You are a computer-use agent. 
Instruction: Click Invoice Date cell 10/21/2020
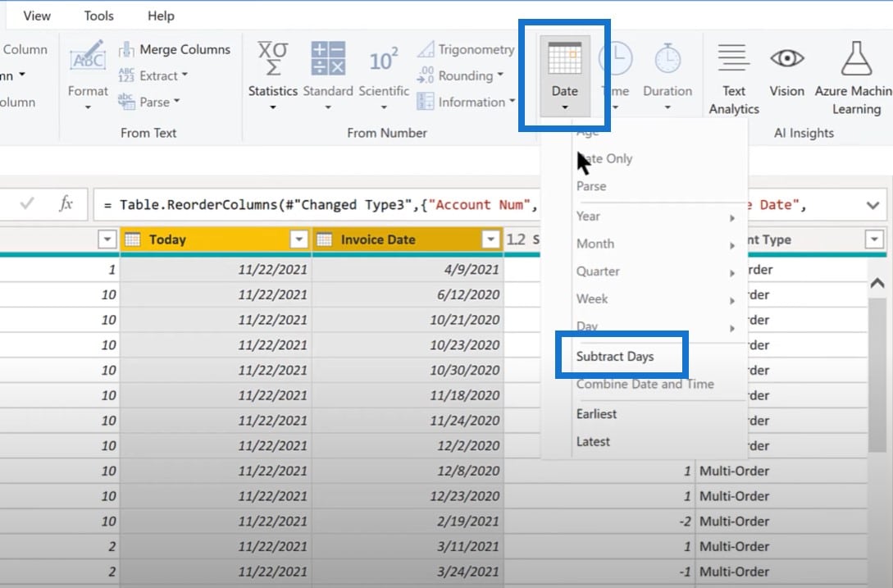click(x=408, y=320)
